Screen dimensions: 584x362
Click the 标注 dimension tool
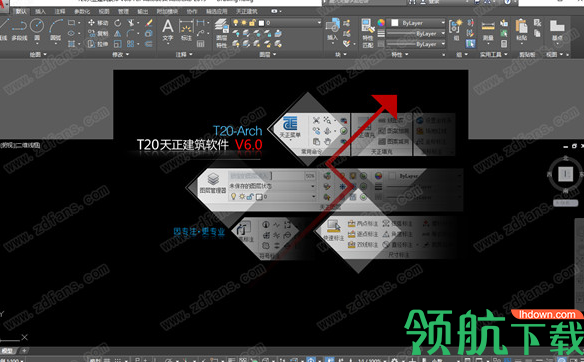(x=186, y=30)
